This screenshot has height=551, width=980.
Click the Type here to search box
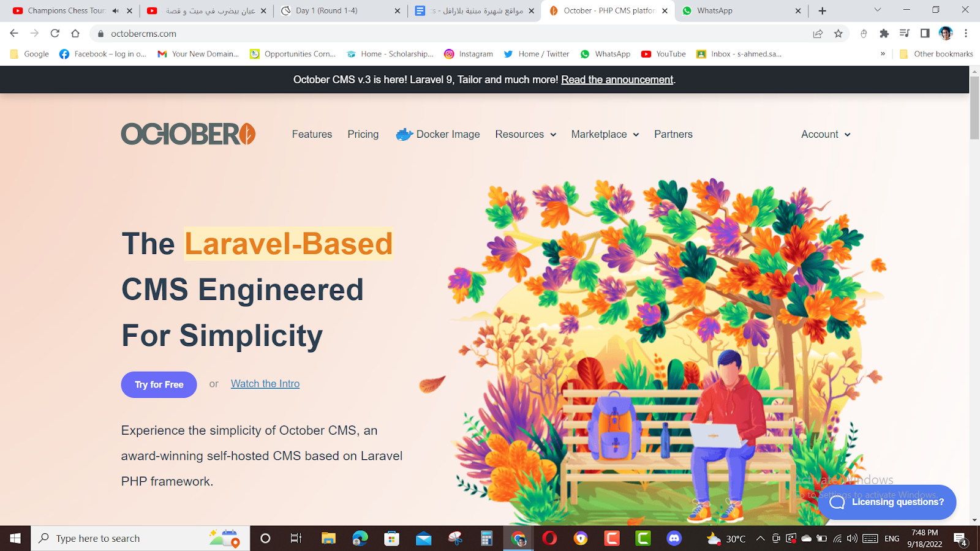(x=140, y=538)
